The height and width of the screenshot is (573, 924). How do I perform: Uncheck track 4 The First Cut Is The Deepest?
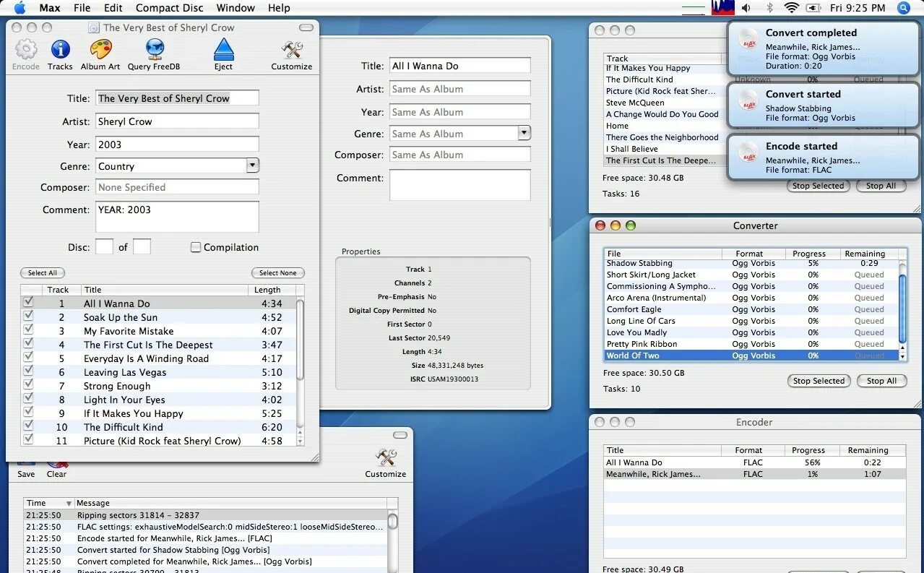pos(28,344)
